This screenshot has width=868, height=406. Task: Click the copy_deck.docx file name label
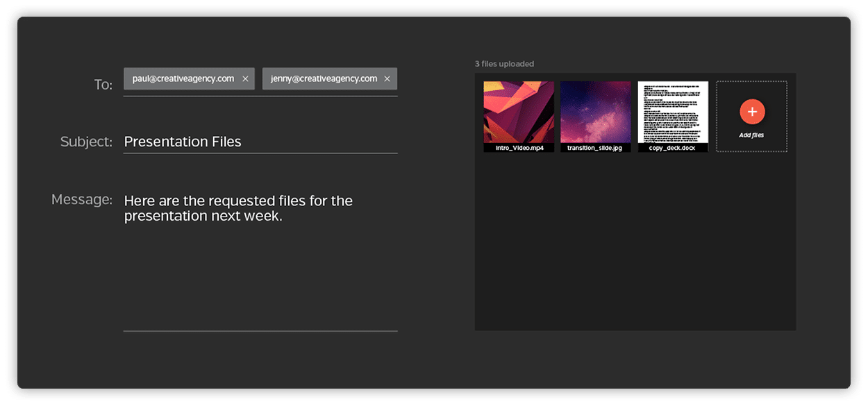[673, 148]
